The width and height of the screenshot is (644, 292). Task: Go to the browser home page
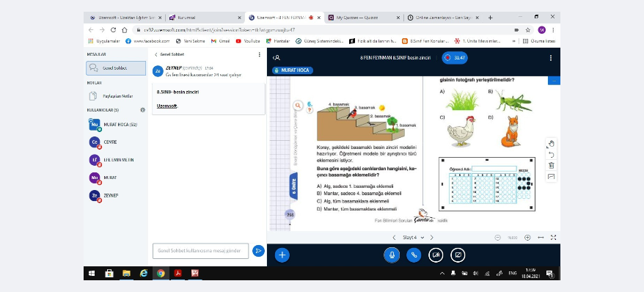125,30
